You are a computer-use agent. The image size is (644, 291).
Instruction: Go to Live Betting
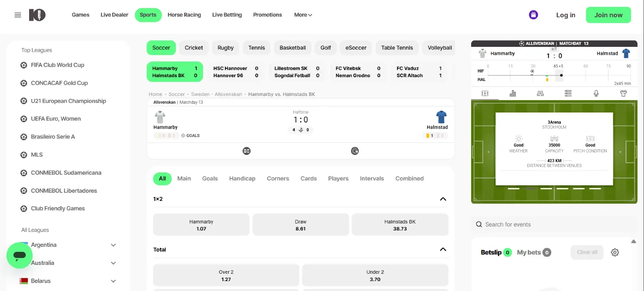(x=227, y=15)
